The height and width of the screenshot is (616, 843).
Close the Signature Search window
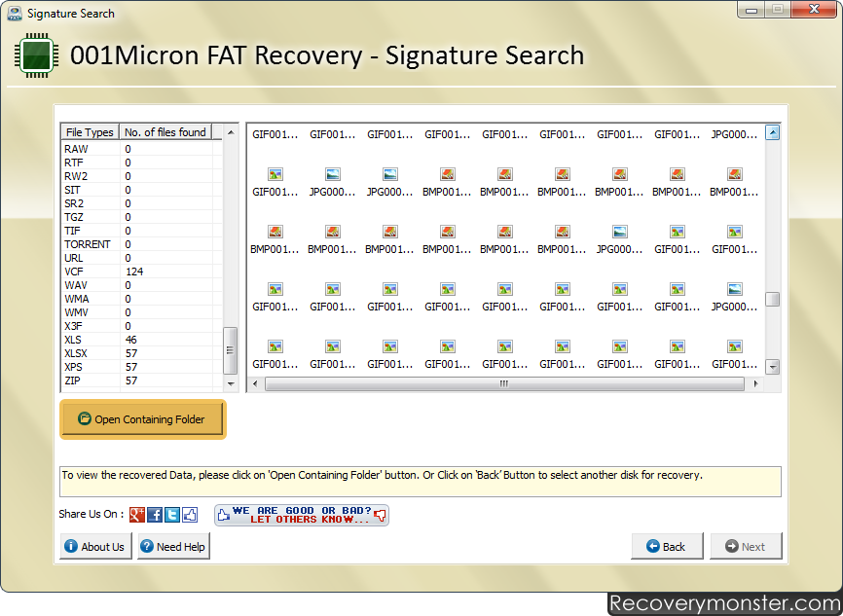(814, 9)
